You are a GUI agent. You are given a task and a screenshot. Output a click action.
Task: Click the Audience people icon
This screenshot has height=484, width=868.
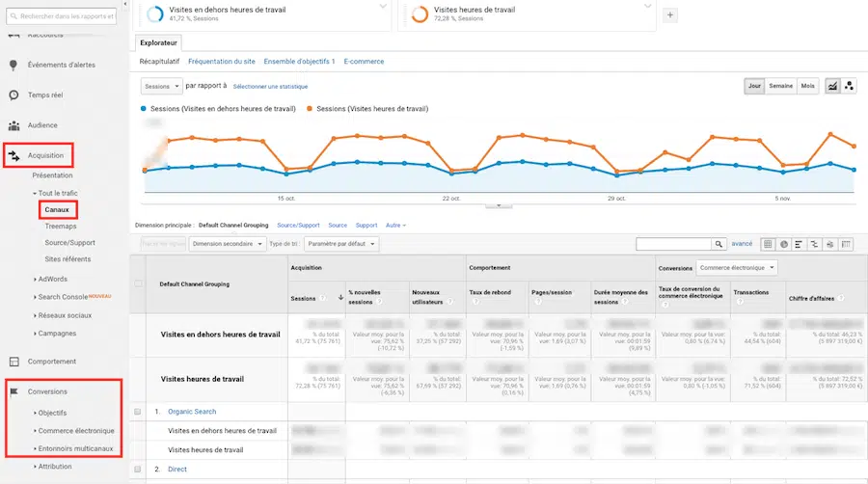click(14, 125)
